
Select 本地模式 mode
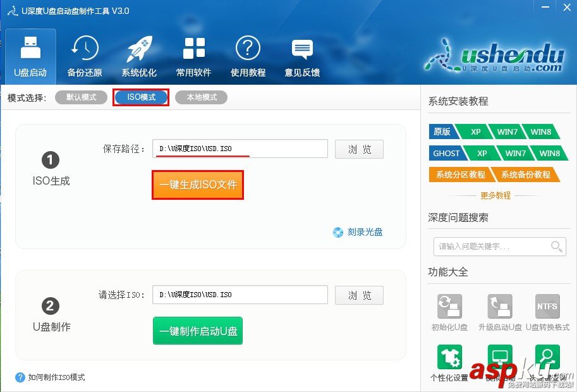point(202,97)
